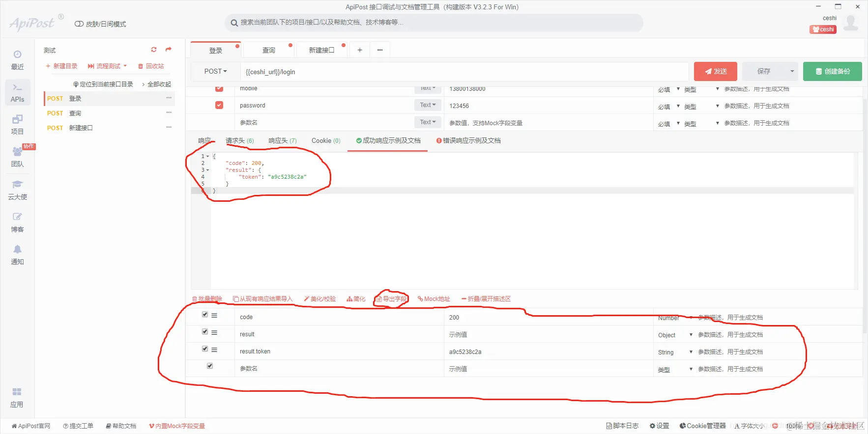Toggle the result field checkbox
868x434 pixels.
point(205,332)
